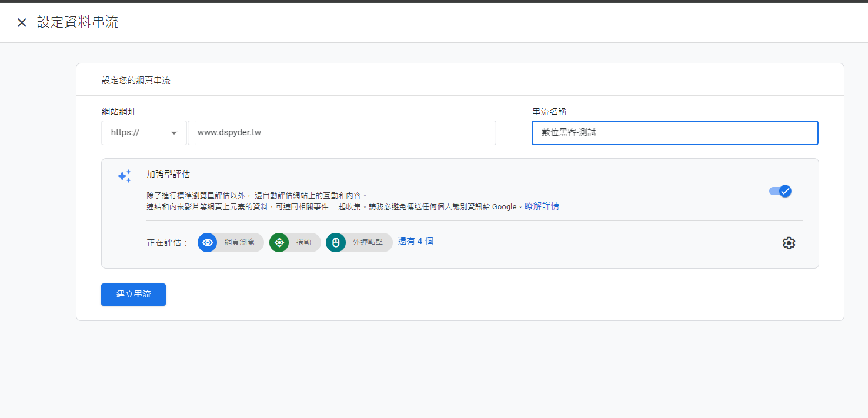Viewport: 868px width, 418px height.
Task: Close the 設定資料串流 dialog with the X
Action: point(22,23)
